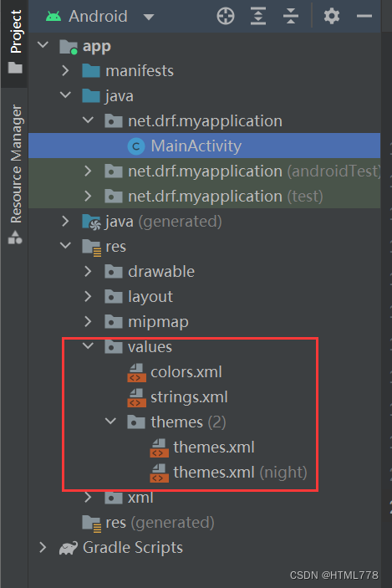392x588 pixels.
Task: Expand the net.drf.myapplication (androidTest) chevron
Action: 88,171
